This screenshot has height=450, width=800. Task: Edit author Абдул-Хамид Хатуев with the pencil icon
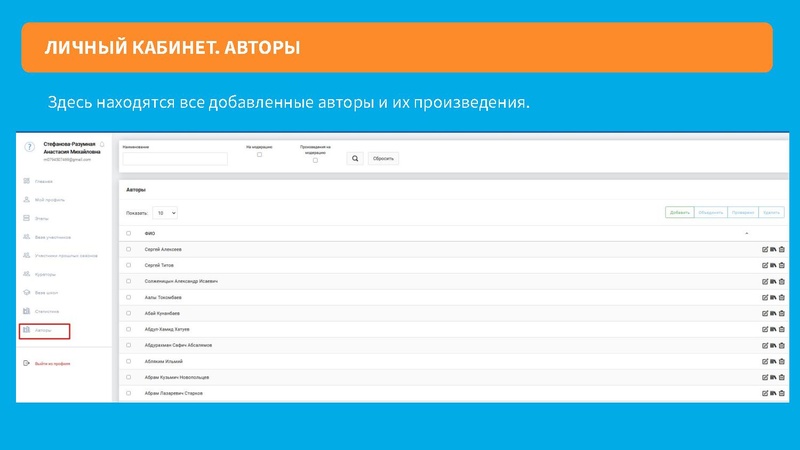pos(765,330)
